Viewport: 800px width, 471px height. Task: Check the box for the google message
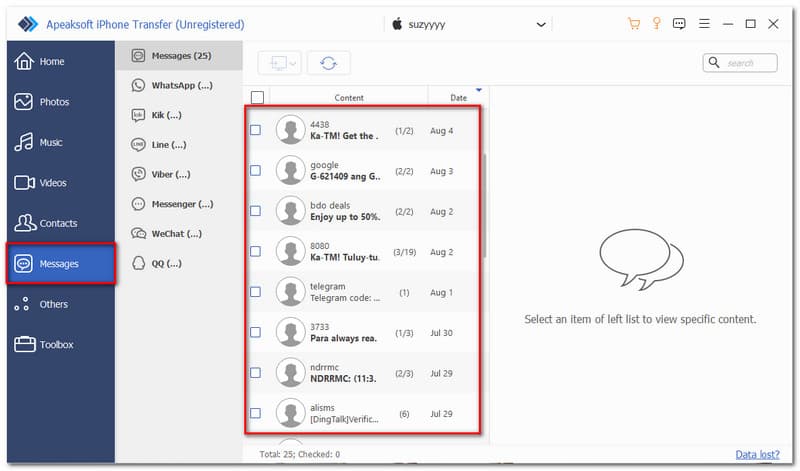[255, 170]
